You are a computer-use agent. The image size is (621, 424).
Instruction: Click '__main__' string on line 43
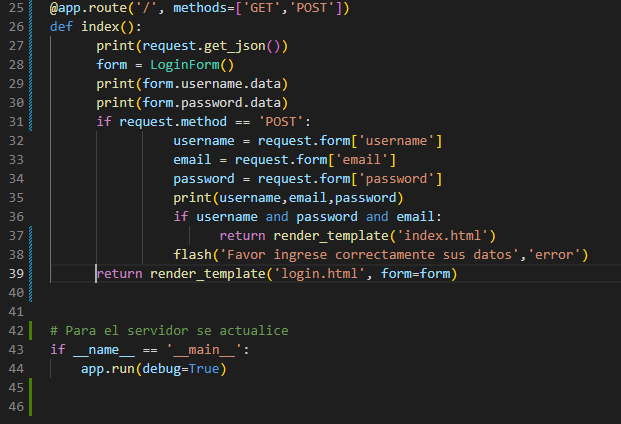(204, 350)
